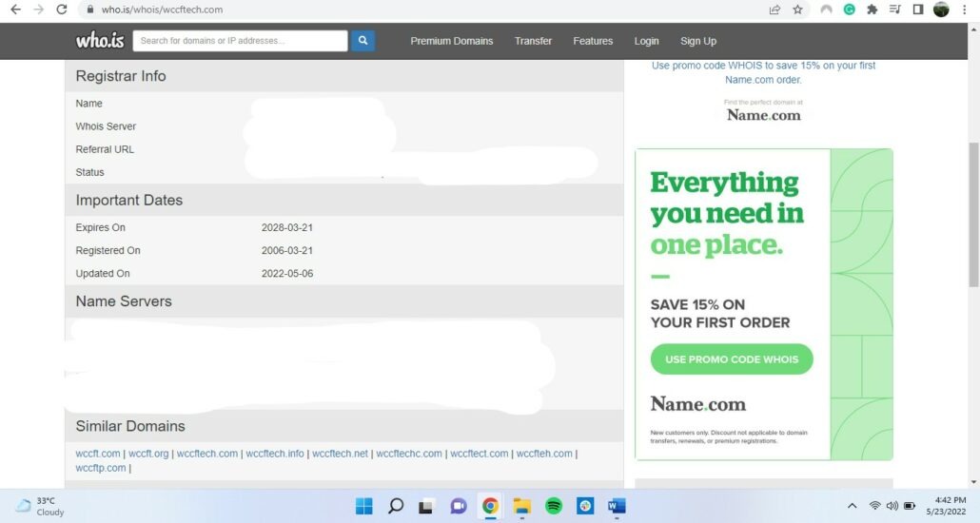Click the USE PROMO CODE WHOIS button
The width and height of the screenshot is (980, 523).
pos(732,359)
